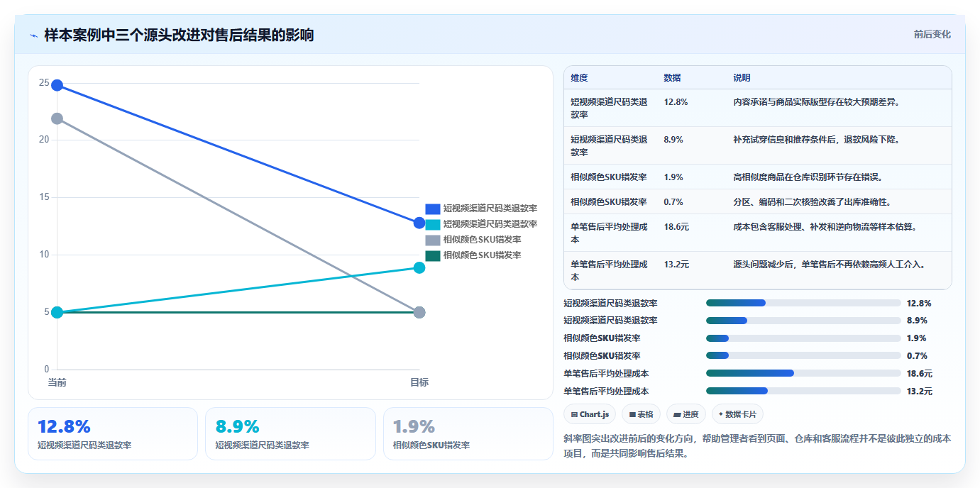The width and height of the screenshot is (980, 488).
Task: Click the cyan data point at 5 on 当前
Action: (x=57, y=312)
